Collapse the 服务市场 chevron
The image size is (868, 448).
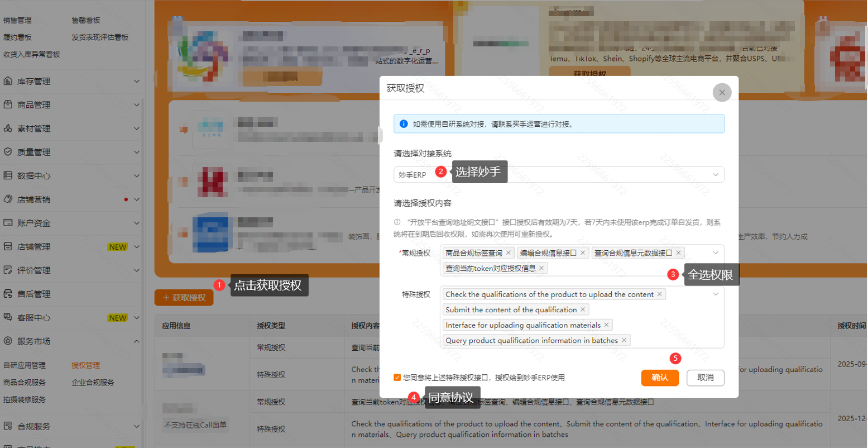coord(137,341)
